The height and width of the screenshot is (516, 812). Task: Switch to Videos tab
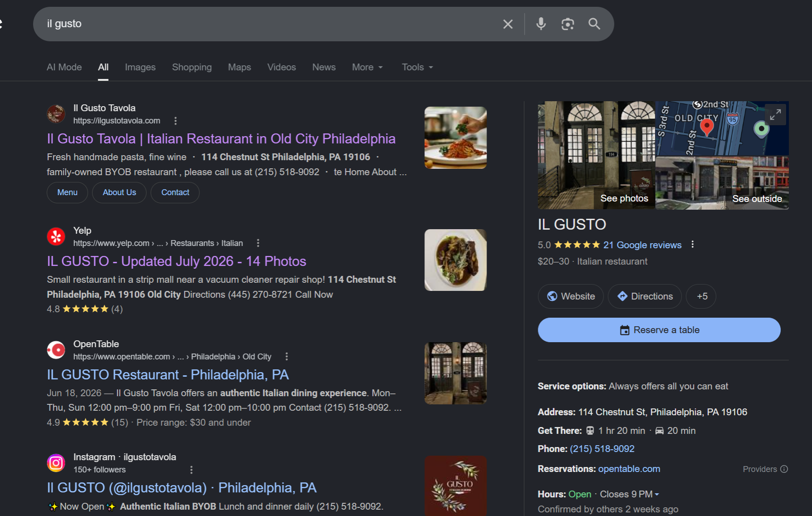pyautogui.click(x=282, y=67)
